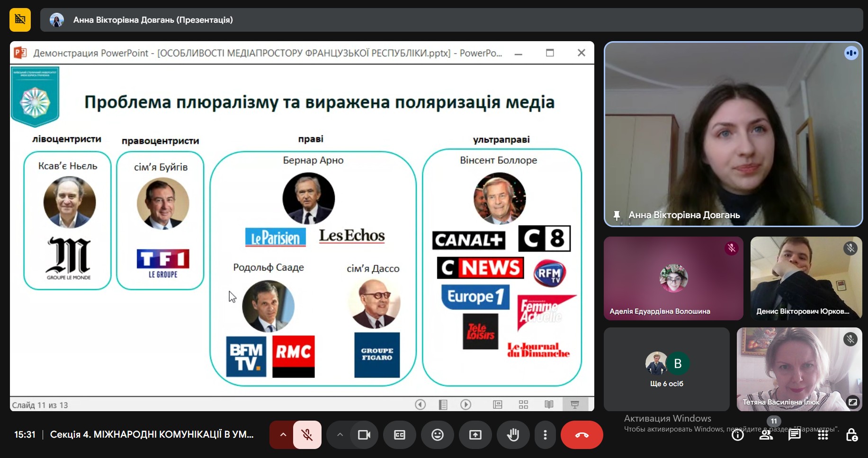Click the 'Ще 6 осіб' participants tile
This screenshot has width=868, height=458.
[666, 369]
